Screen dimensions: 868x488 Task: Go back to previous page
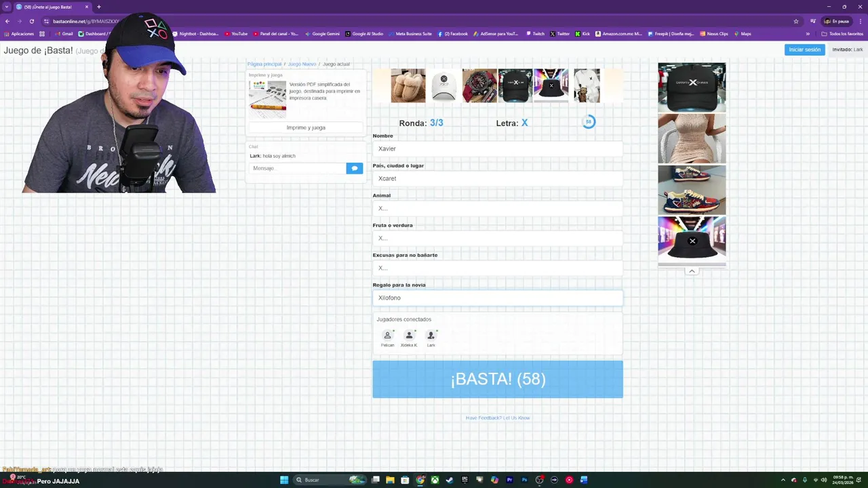pos(7,21)
